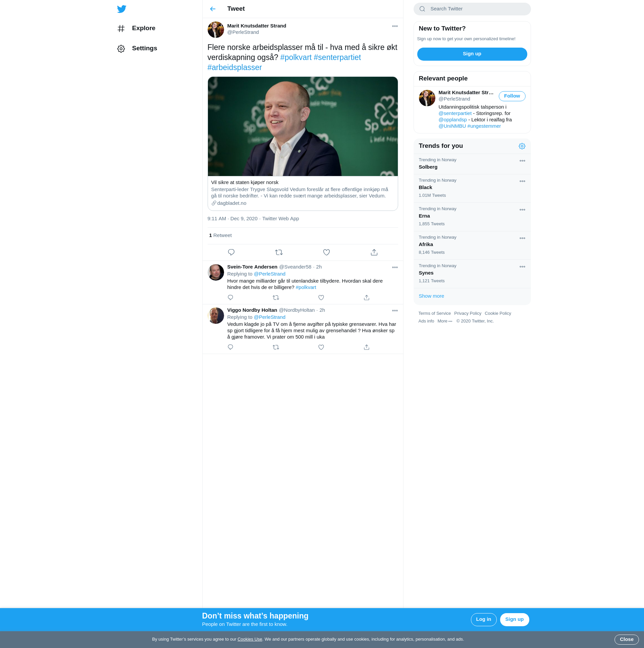Like Svein-Tore Andersen's reply
Image resolution: width=644 pixels, height=648 pixels.
click(321, 297)
